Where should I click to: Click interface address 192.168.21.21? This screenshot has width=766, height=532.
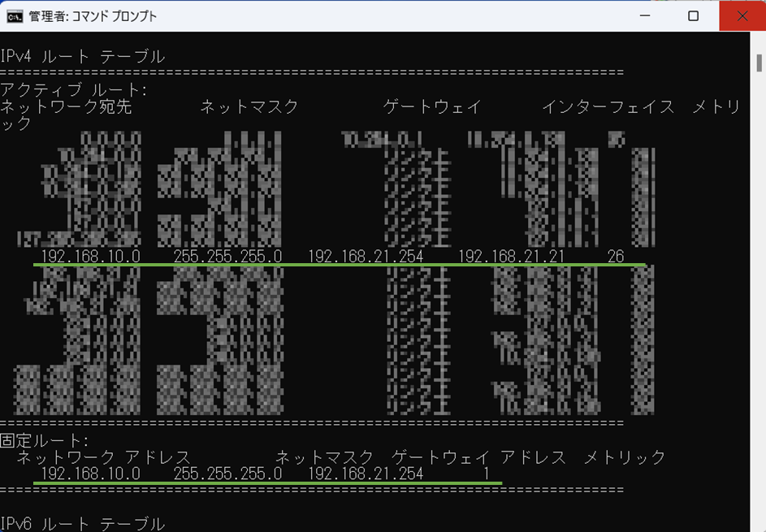pos(511,257)
